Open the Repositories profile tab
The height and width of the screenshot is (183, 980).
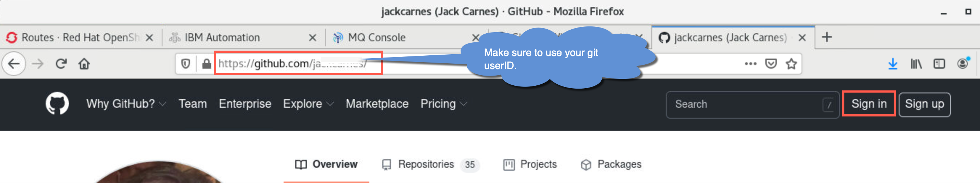click(430, 165)
